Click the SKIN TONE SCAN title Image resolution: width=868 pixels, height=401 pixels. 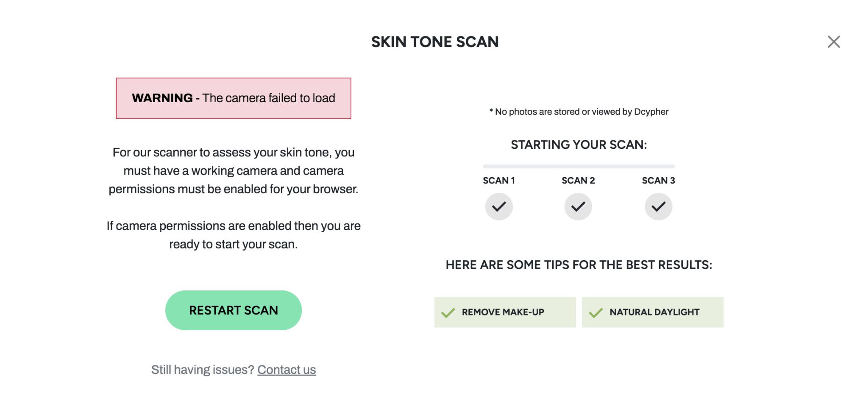pos(435,42)
